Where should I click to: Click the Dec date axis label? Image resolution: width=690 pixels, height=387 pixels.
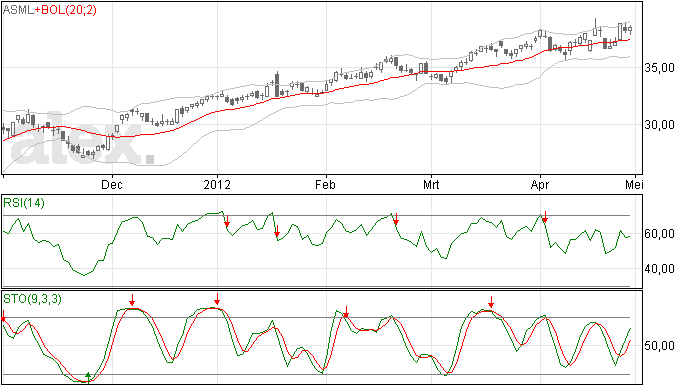click(112, 184)
